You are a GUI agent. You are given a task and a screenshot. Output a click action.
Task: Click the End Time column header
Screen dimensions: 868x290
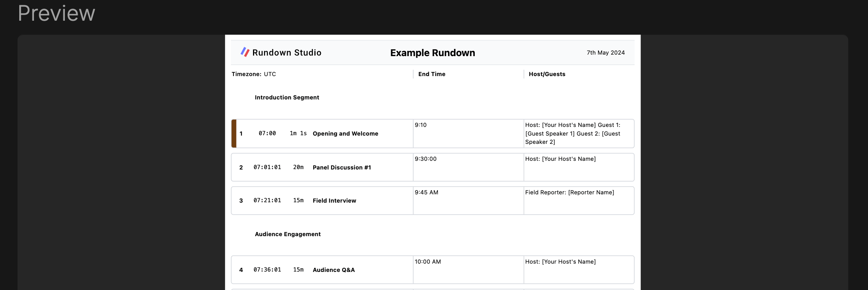point(432,74)
